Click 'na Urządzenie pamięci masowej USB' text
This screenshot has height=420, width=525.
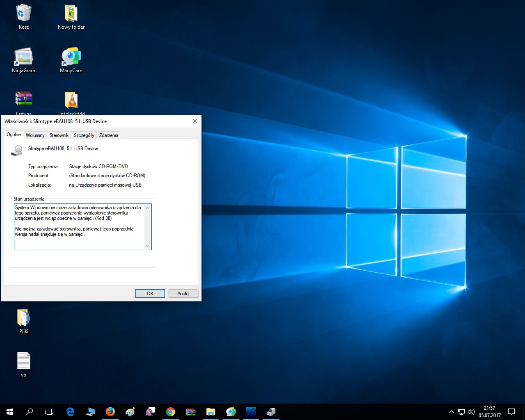coord(105,185)
